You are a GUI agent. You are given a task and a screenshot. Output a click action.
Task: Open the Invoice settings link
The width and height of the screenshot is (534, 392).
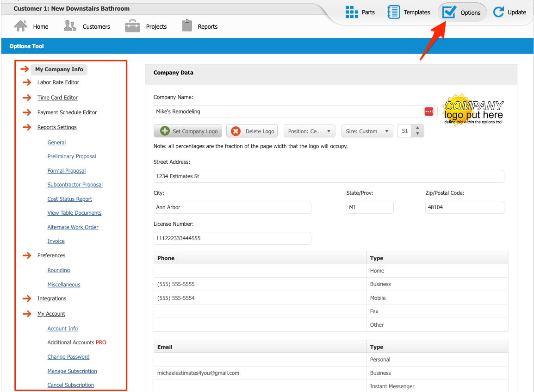56,241
